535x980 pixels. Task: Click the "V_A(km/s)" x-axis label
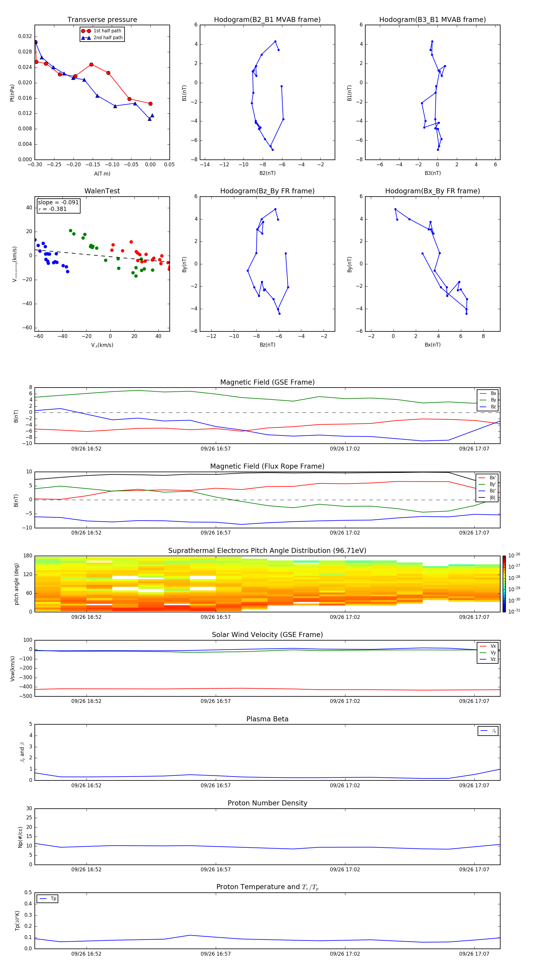click(x=102, y=345)
